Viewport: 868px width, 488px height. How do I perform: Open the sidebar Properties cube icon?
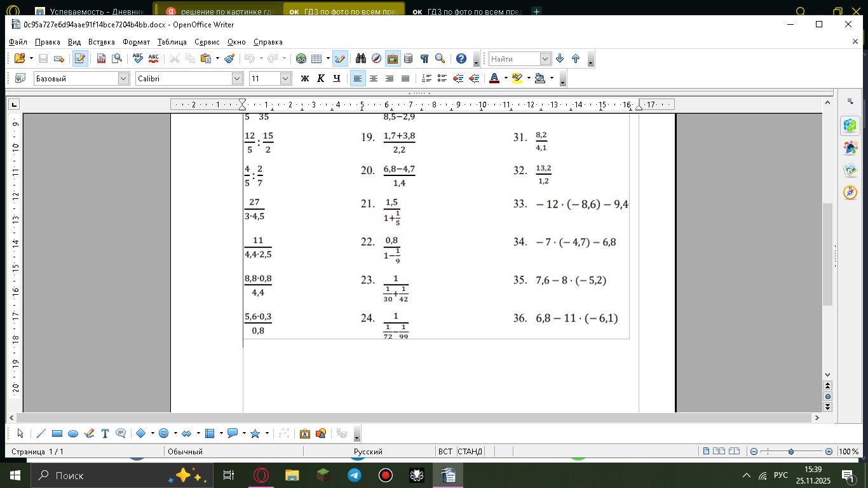click(x=850, y=125)
